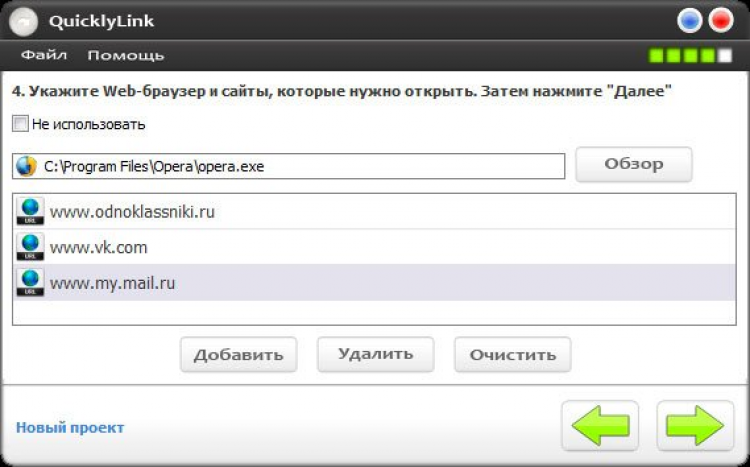Click the Добавить button
Viewport: 750px width, 467px height.
pyautogui.click(x=239, y=355)
